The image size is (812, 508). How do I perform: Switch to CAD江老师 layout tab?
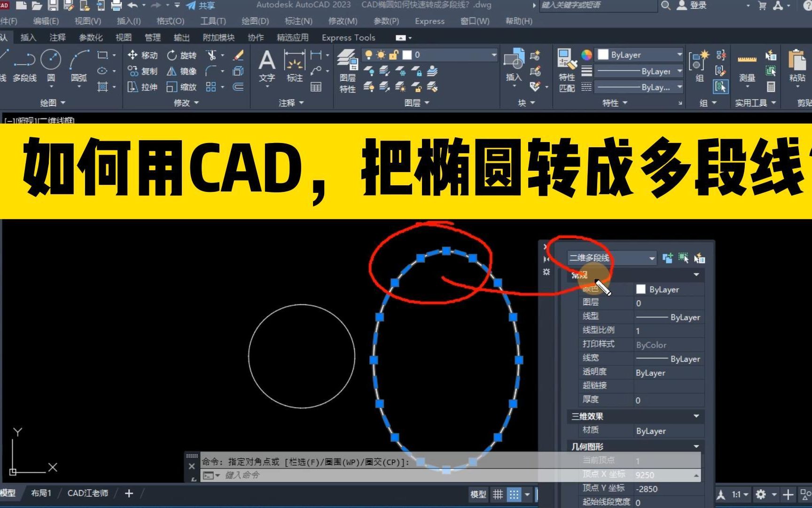click(x=87, y=493)
